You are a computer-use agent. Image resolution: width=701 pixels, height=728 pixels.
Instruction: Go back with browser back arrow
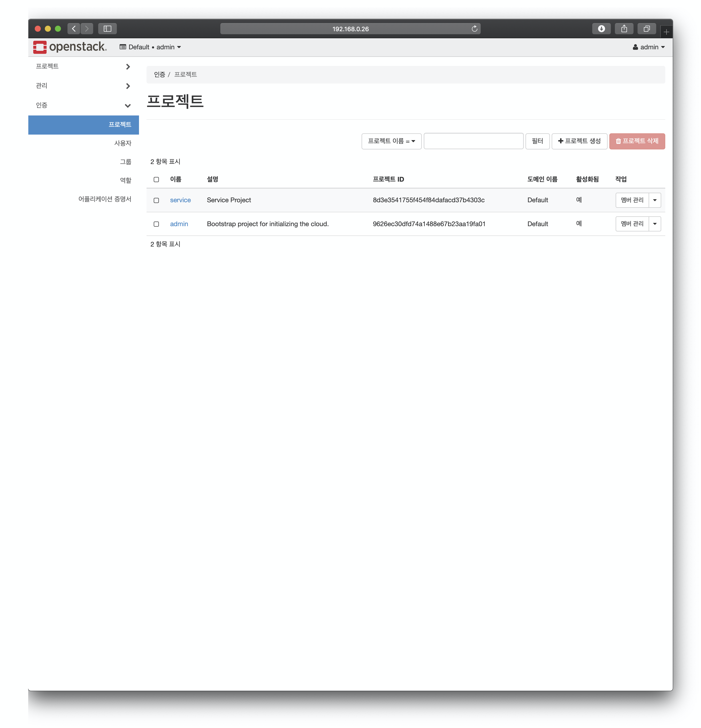point(74,29)
